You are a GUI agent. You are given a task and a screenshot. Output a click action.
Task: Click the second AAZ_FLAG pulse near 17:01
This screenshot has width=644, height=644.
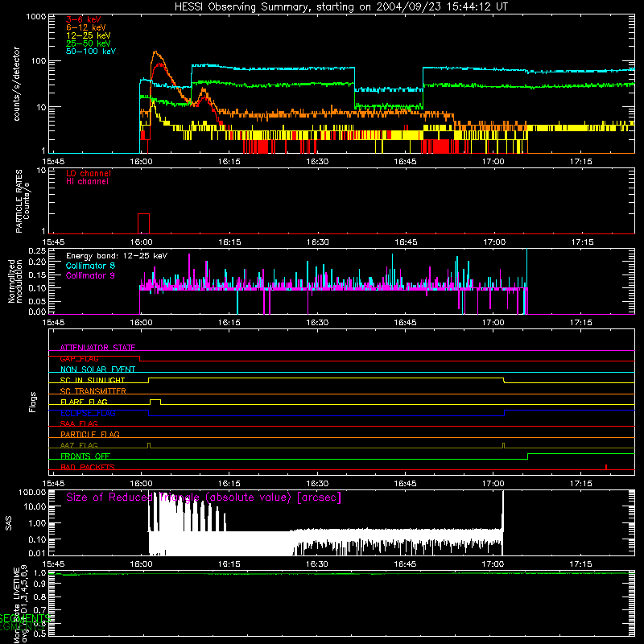coord(504,445)
